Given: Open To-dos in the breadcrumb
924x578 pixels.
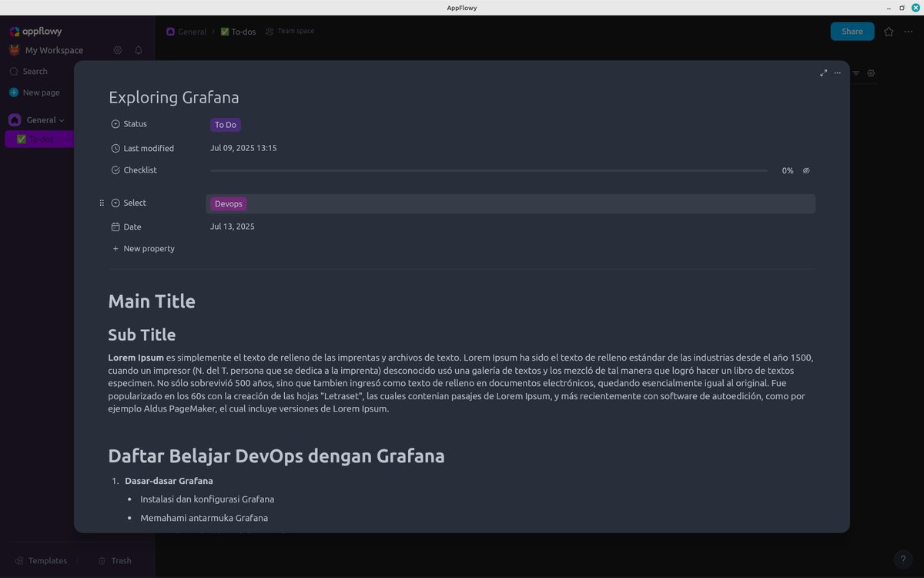Looking at the screenshot, I should pyautogui.click(x=238, y=32).
